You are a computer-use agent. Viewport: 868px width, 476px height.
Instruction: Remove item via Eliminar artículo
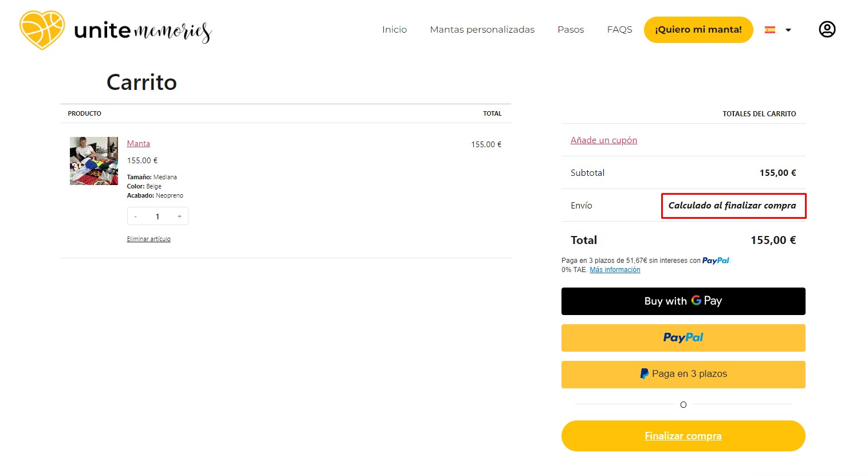(x=149, y=239)
